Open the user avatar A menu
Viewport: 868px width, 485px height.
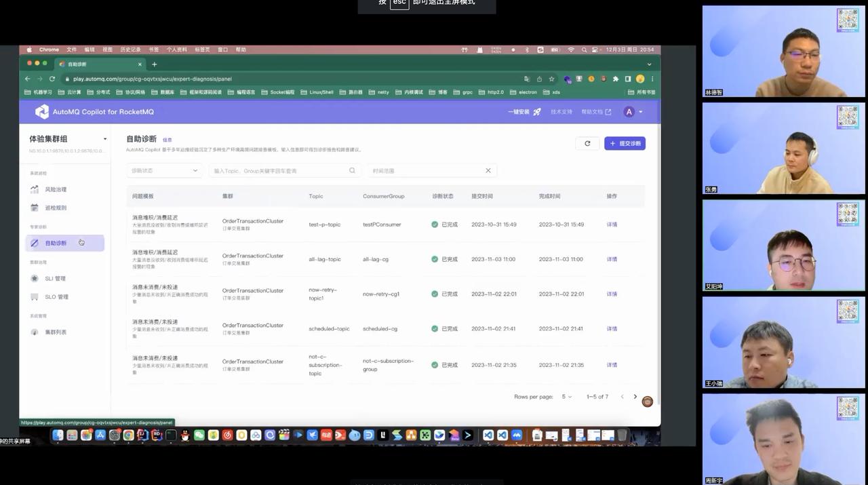[x=632, y=112]
